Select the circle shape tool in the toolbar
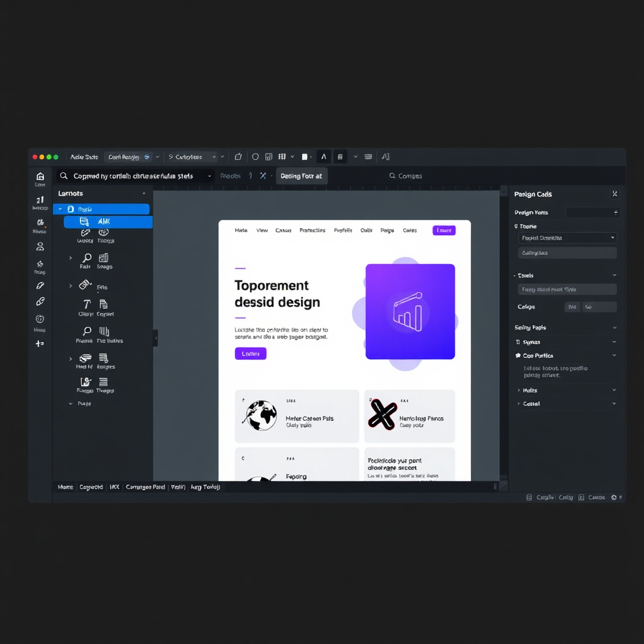The width and height of the screenshot is (644, 644). click(255, 157)
